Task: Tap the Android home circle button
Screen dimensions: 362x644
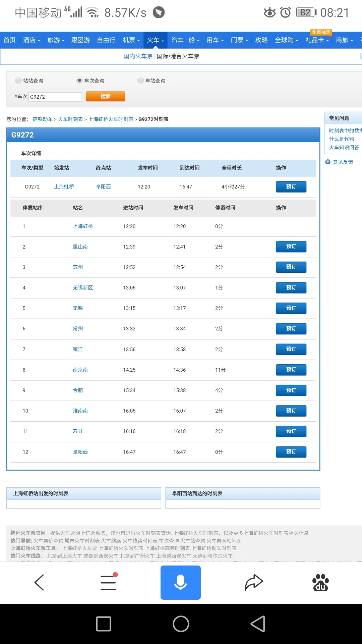Action: pos(181,624)
